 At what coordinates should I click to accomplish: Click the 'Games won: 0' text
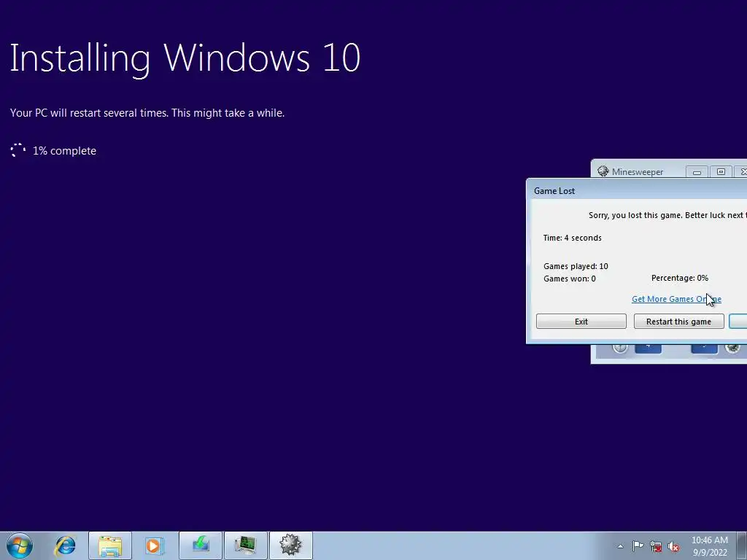tap(569, 279)
